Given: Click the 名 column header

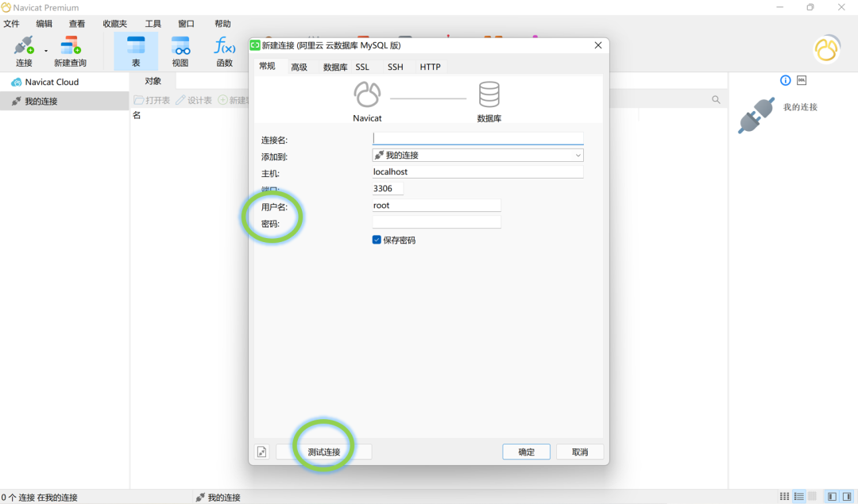Looking at the screenshot, I should pos(137,115).
